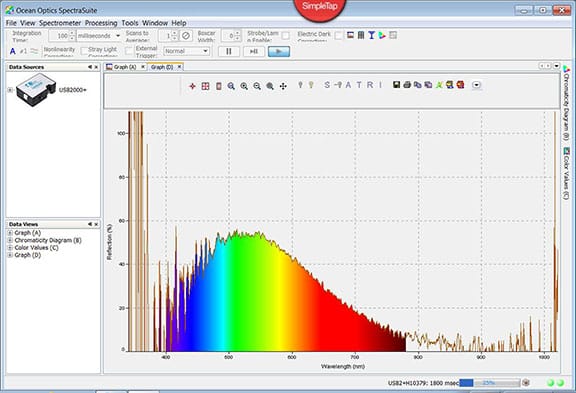
Task: Click the 25% progress bar in status bar
Action: coord(490,383)
